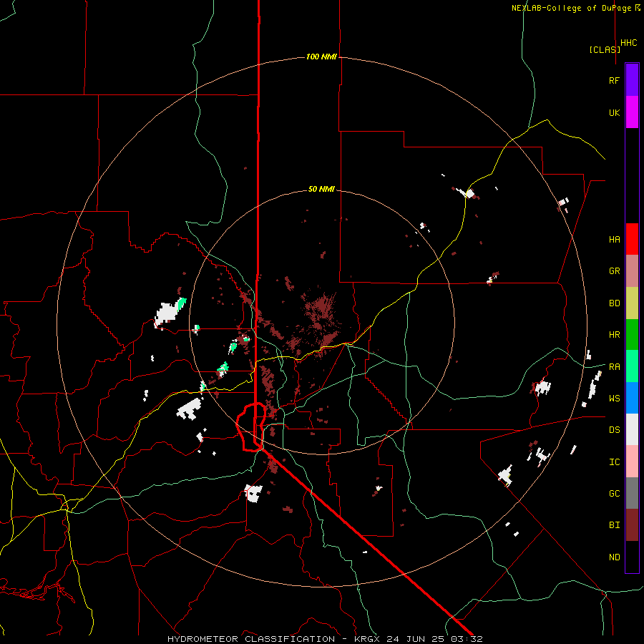Click the HR green legend swatch

click(x=632, y=335)
